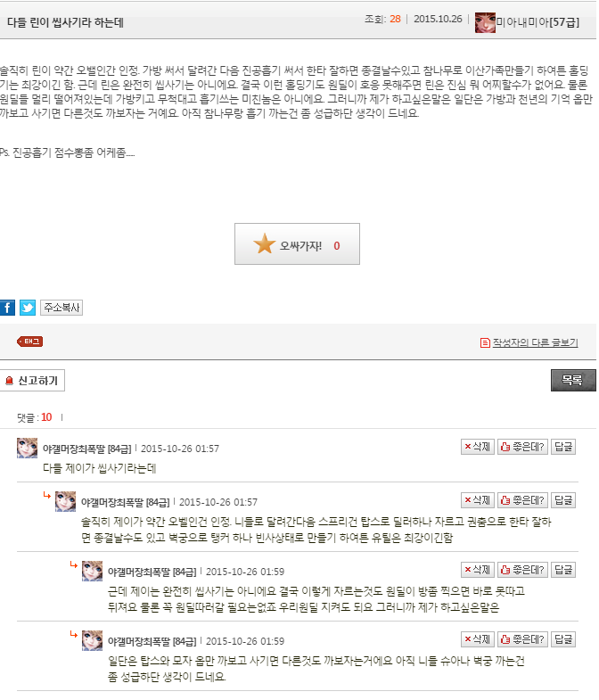
Task: Open post author's avatar next to 미아내미아
Action: pyautogui.click(x=485, y=23)
